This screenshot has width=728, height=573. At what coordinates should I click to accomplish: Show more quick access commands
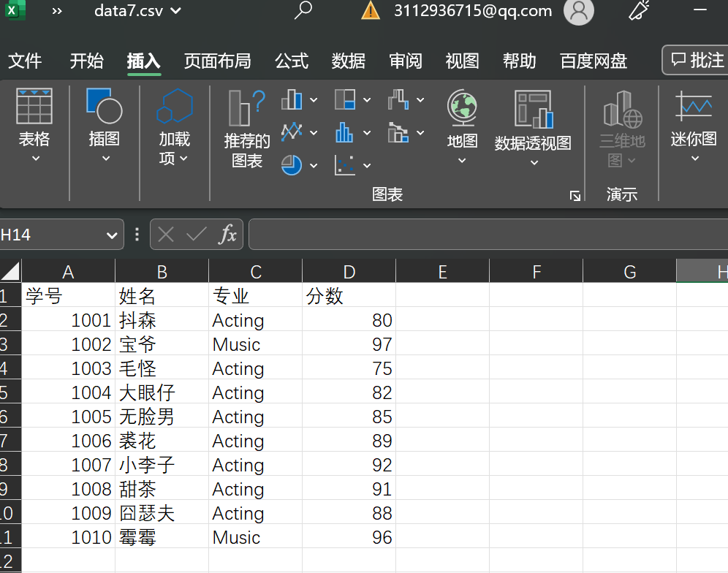56,11
